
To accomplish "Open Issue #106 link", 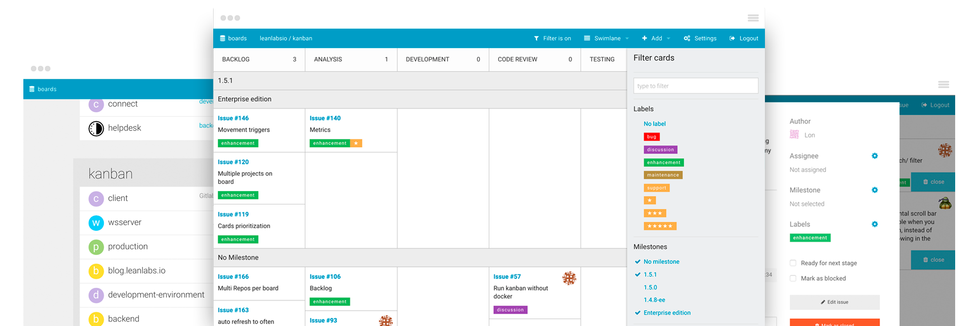I will [325, 277].
